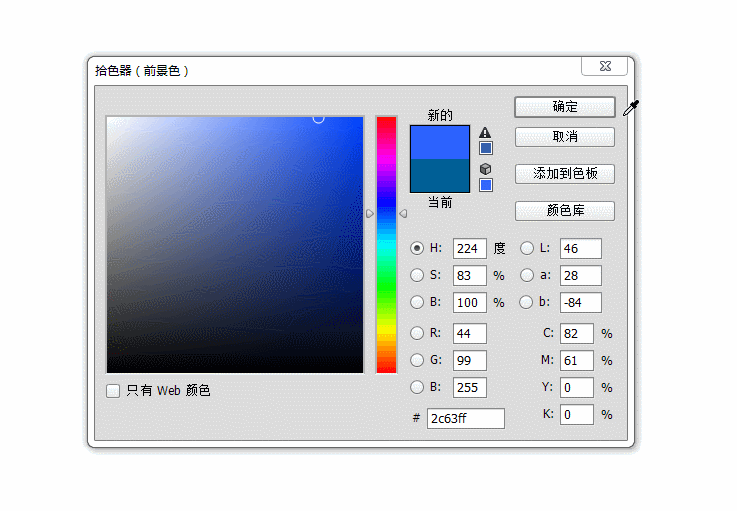The width and height of the screenshot is (737, 511).
Task: Open the 颜色库 color libraries
Action: [x=564, y=211]
